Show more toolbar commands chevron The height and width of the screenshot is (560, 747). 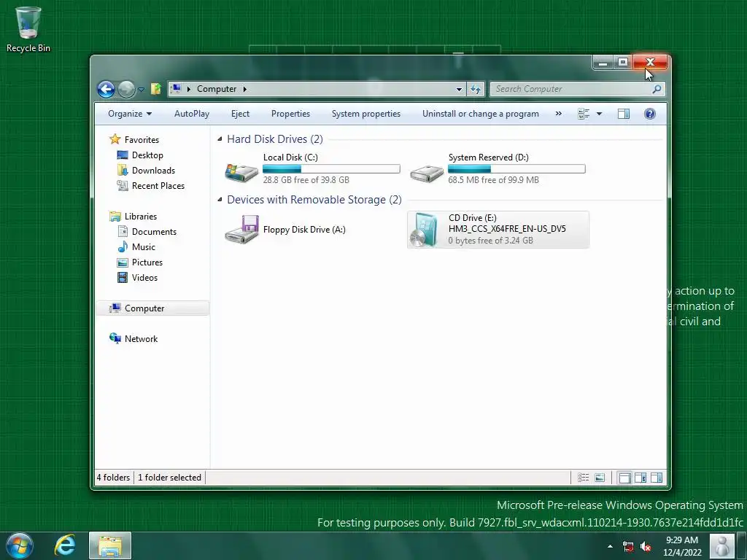pyautogui.click(x=558, y=114)
